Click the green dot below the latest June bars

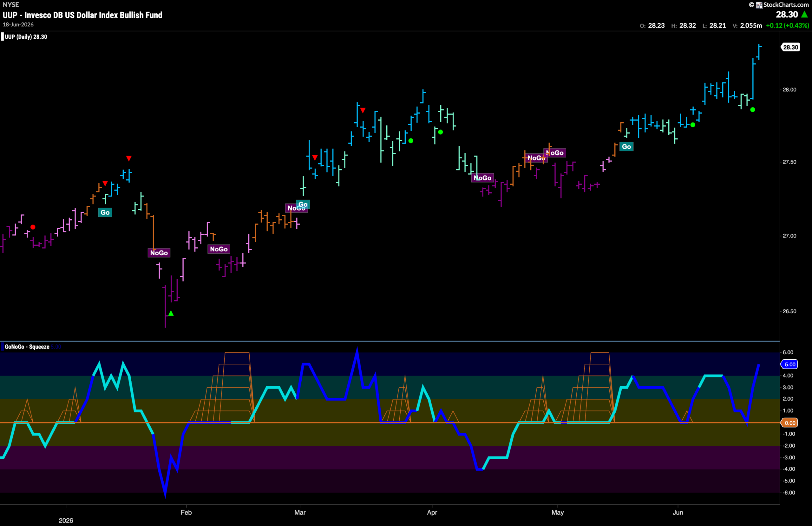point(753,110)
